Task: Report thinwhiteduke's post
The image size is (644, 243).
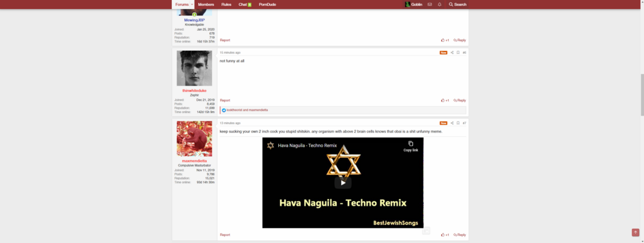Action: 225,100
